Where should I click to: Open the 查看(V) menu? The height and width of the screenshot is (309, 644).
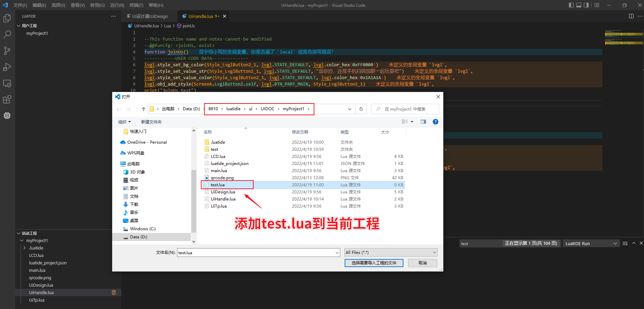pos(78,5)
